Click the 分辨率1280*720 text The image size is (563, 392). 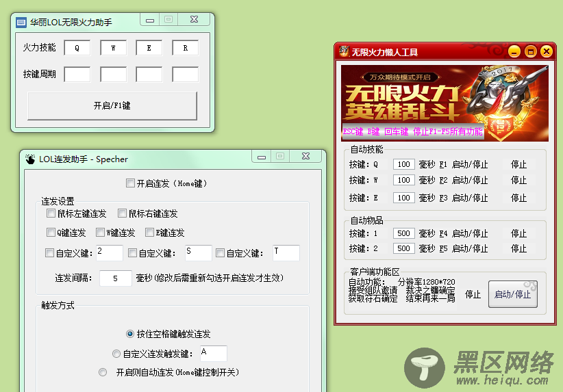click(426, 282)
